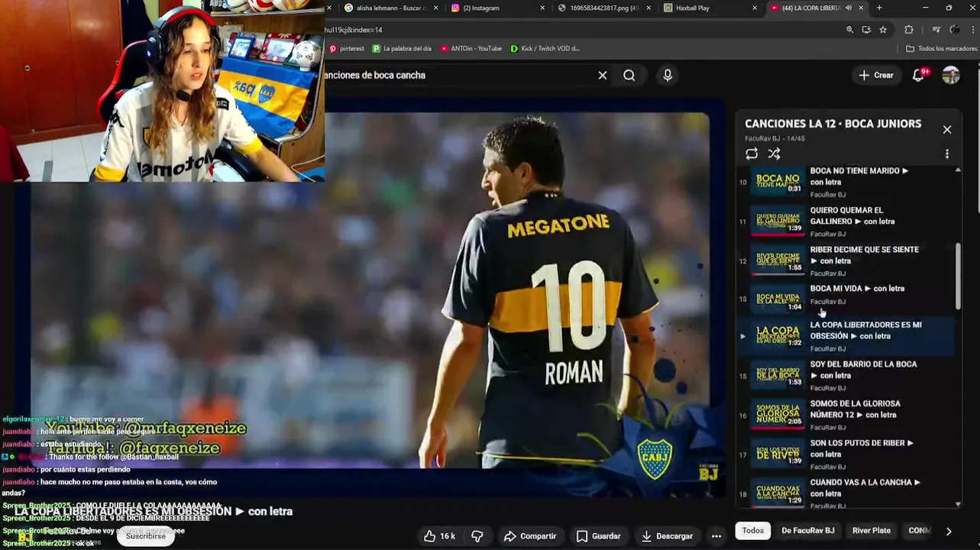Play SOY DEL BARRIO DE LA BOCA

tap(846, 376)
